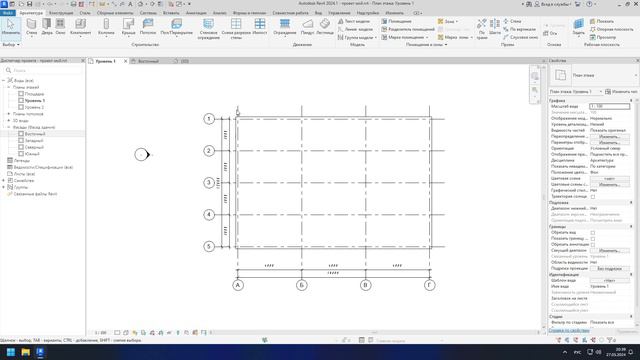640x360 pixels.
Task: Click the Текст модели tool
Action: (354, 21)
